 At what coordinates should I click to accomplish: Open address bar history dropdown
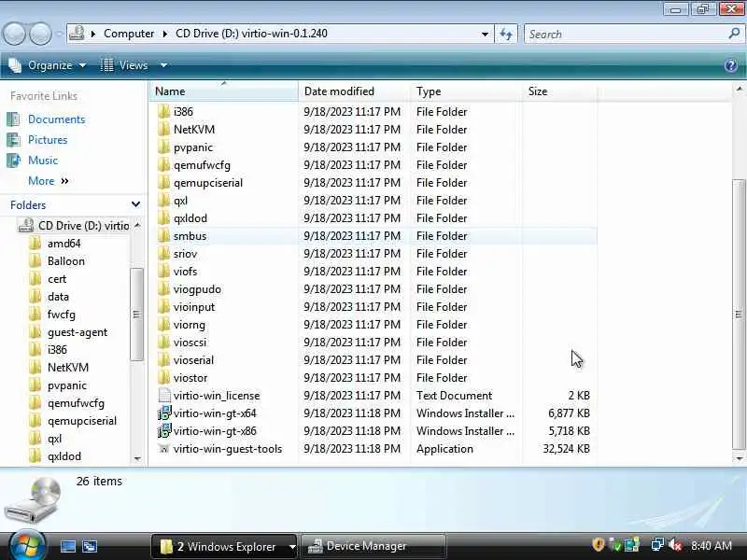(x=485, y=35)
